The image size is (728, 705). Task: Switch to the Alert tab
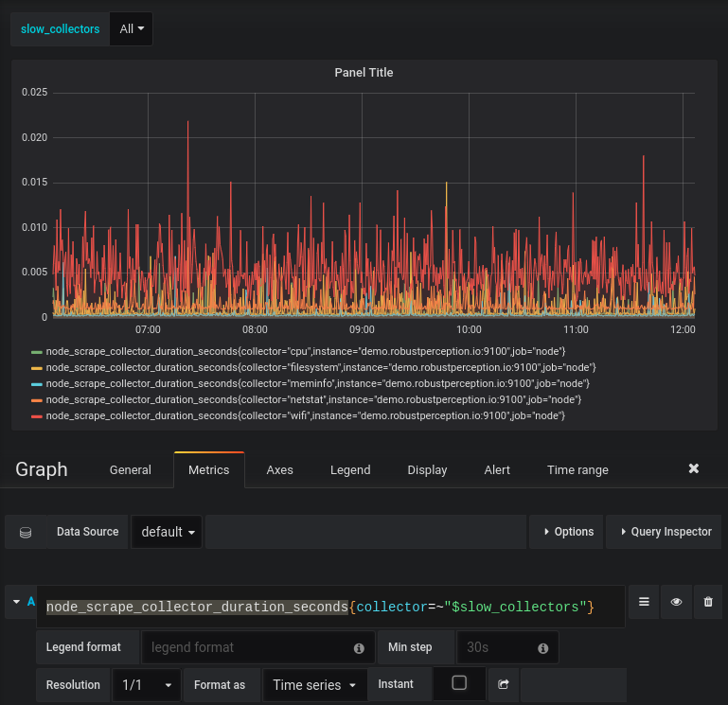coord(497,470)
